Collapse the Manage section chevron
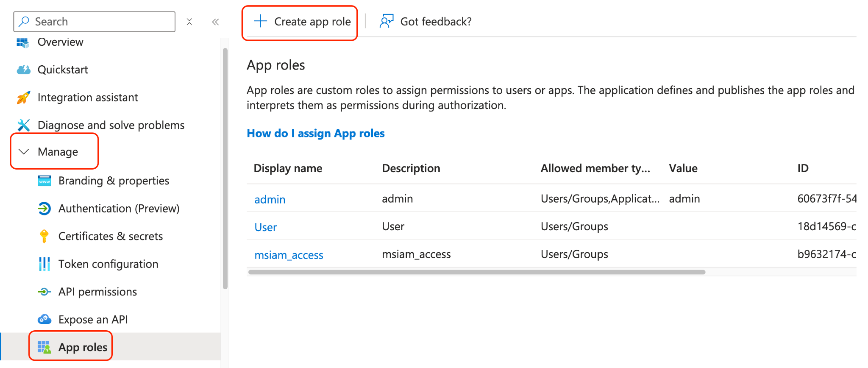Image resolution: width=868 pixels, height=368 pixels. [24, 151]
